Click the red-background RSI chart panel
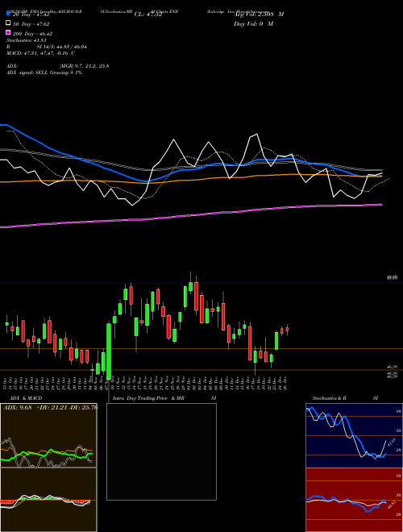 354,500
